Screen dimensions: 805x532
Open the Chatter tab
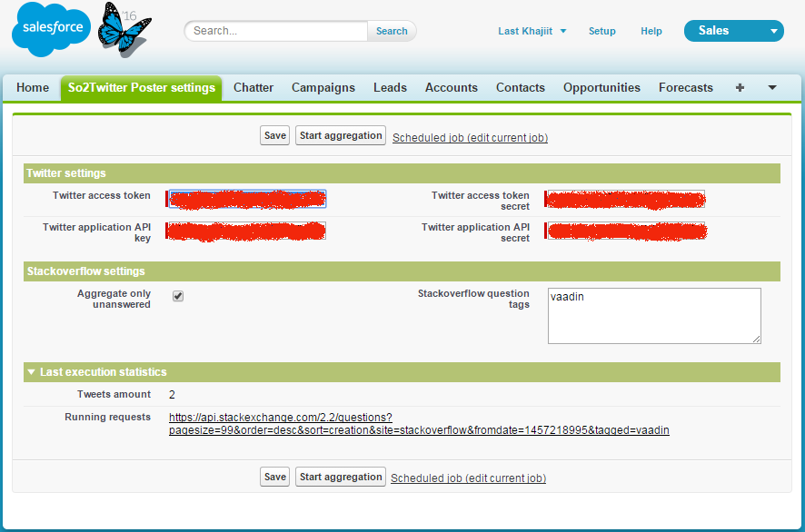pyautogui.click(x=253, y=88)
